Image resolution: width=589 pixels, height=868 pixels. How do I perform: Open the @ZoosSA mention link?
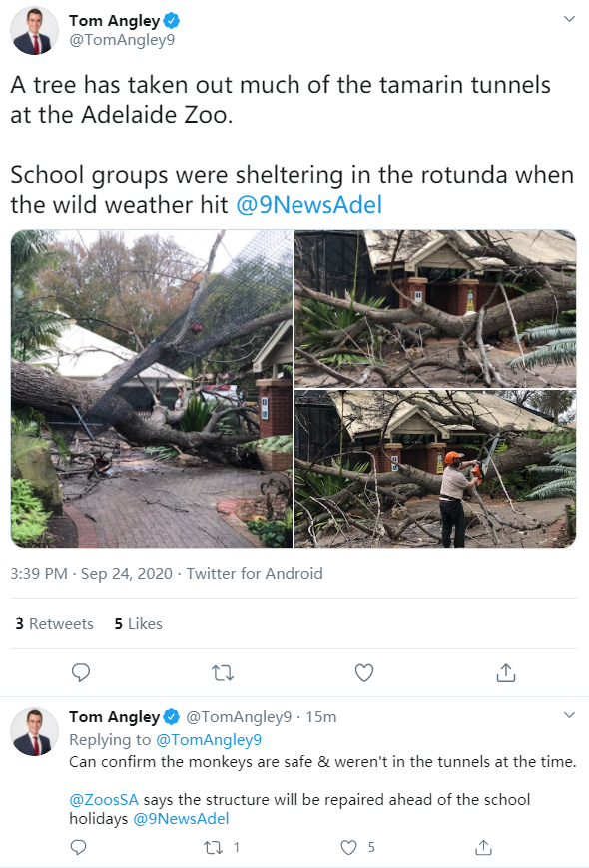104,800
